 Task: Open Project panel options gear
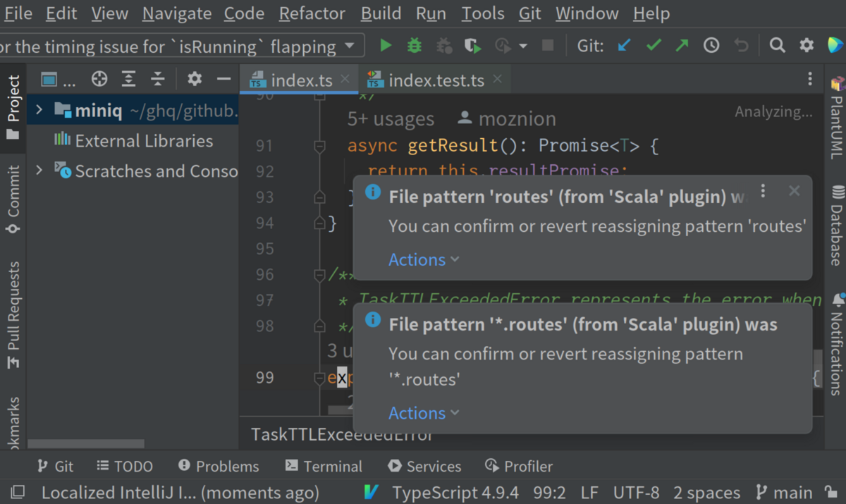point(195,79)
